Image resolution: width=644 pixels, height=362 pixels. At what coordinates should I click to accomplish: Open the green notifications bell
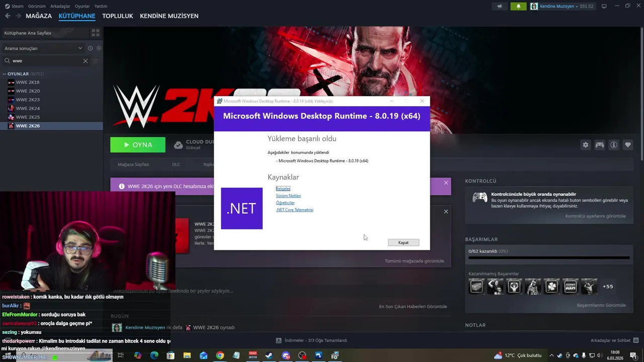[519, 6]
